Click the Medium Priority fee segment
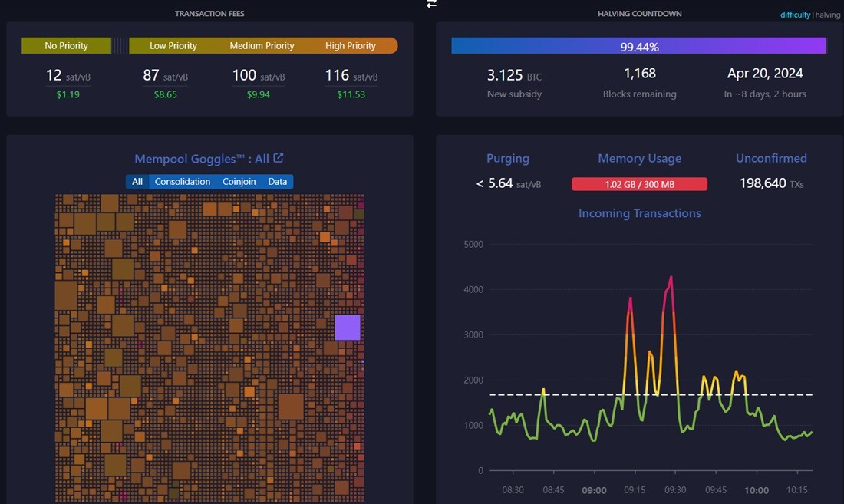Screen dimensions: 844x504 pyautogui.click(x=262, y=46)
